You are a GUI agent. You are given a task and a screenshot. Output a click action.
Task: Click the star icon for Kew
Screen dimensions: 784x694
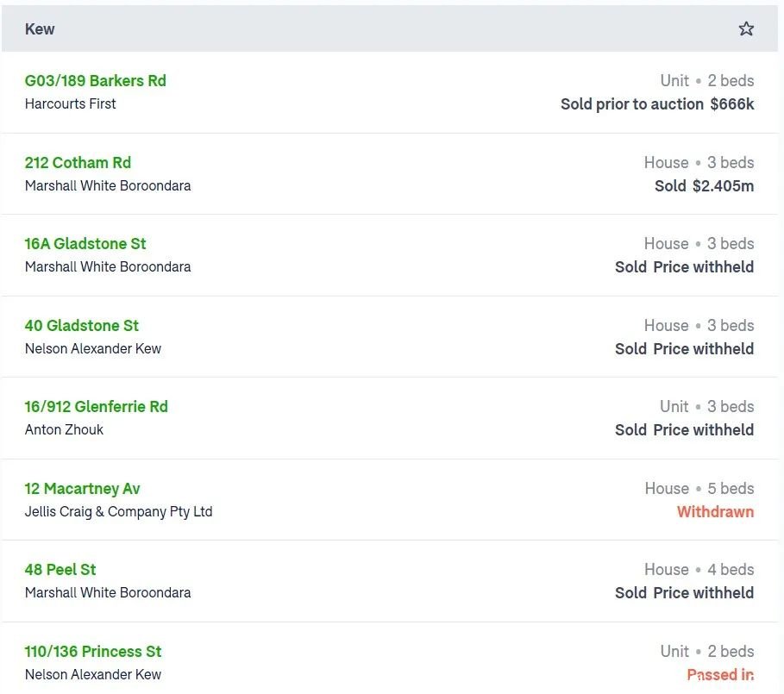point(746,28)
